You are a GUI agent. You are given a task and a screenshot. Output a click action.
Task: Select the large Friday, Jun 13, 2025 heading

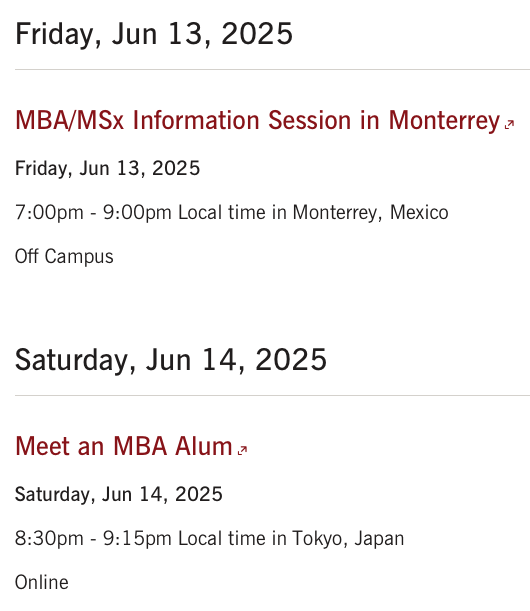pyautogui.click(x=154, y=34)
